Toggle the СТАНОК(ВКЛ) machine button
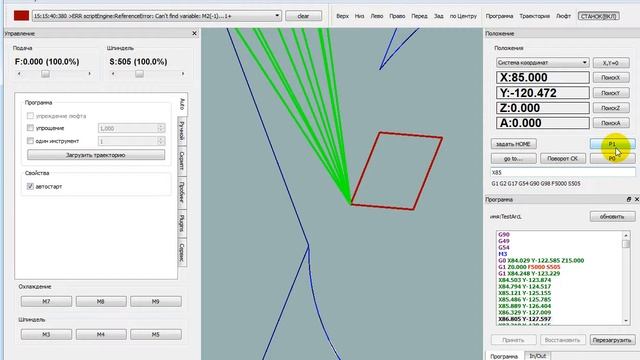The height and width of the screenshot is (360, 640). pos(598,16)
